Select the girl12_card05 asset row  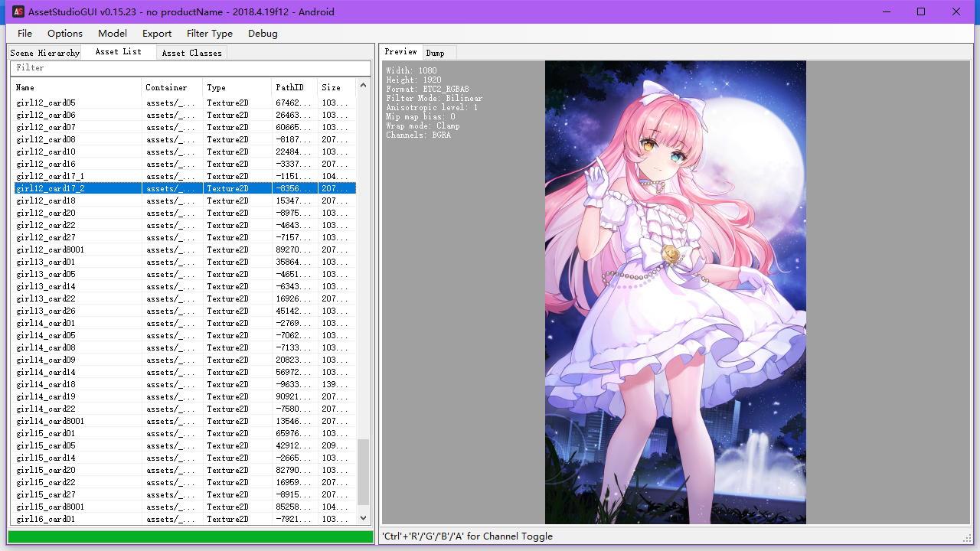pyautogui.click(x=184, y=103)
